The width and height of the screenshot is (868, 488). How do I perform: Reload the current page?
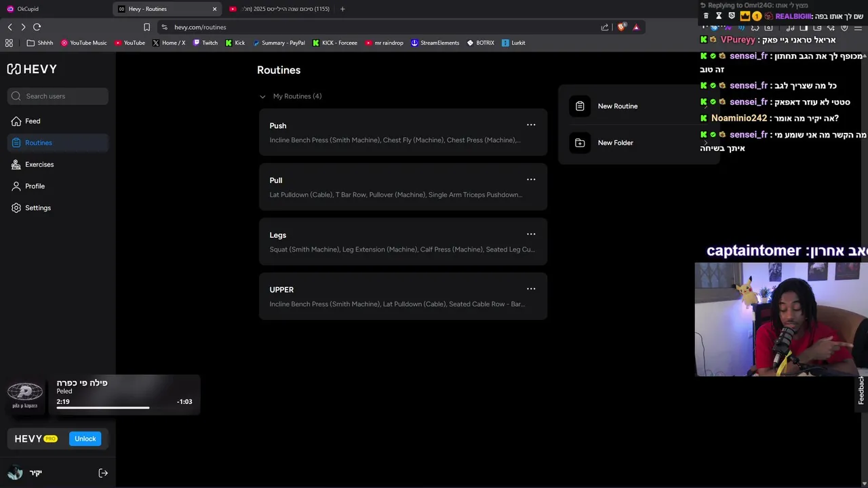37,27
